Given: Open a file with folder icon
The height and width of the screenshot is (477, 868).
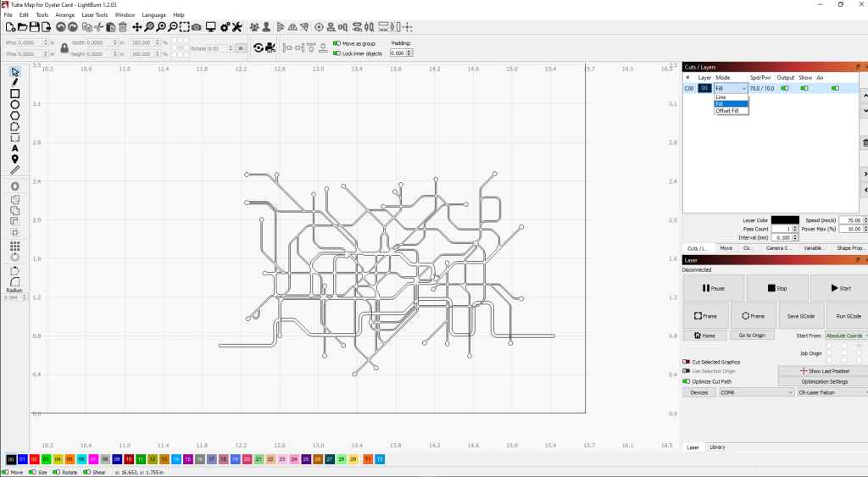Looking at the screenshot, I should click(22, 27).
